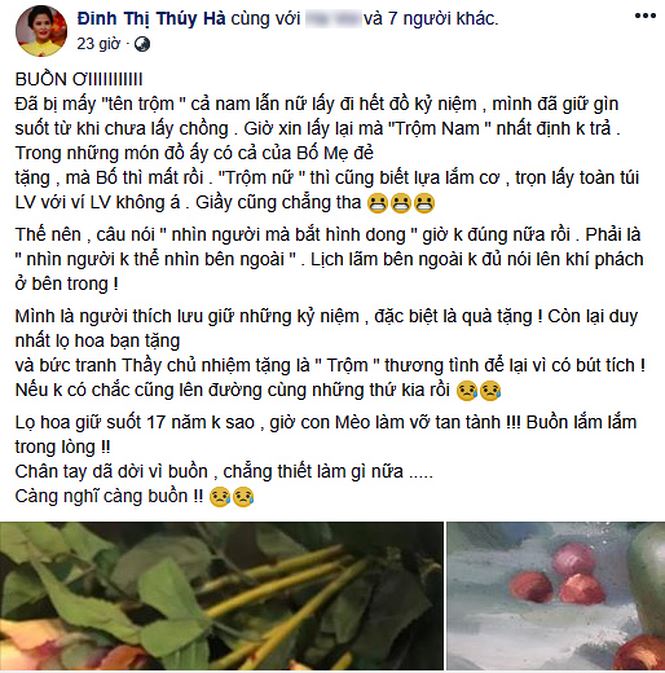Open Đinh Thị Thúy Hà profile name link

point(151,18)
